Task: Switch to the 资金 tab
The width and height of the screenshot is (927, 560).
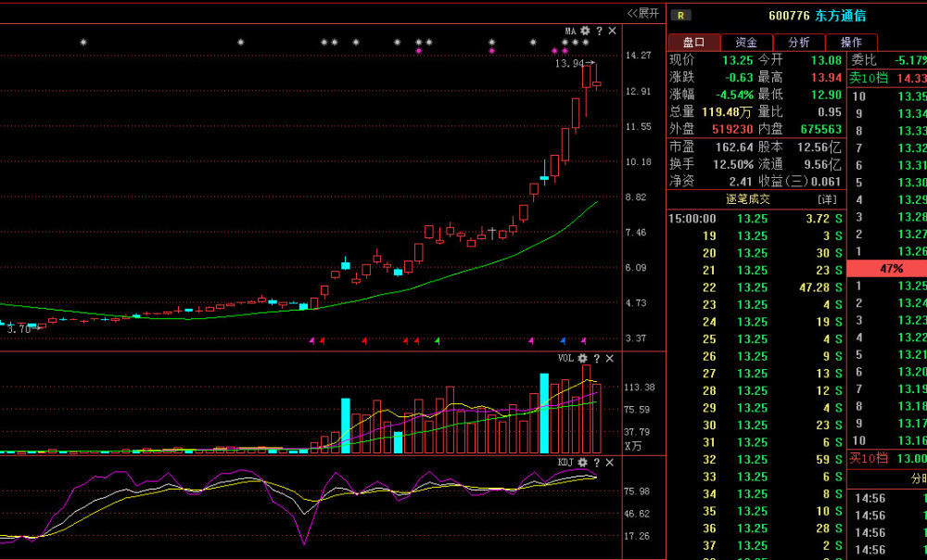Action: point(746,42)
